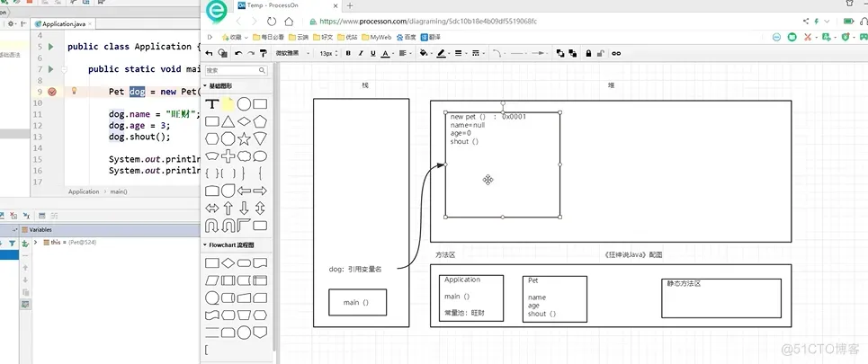Screen dimensions: 868x364
Task: Select the cloud shape
Action: (244, 156)
